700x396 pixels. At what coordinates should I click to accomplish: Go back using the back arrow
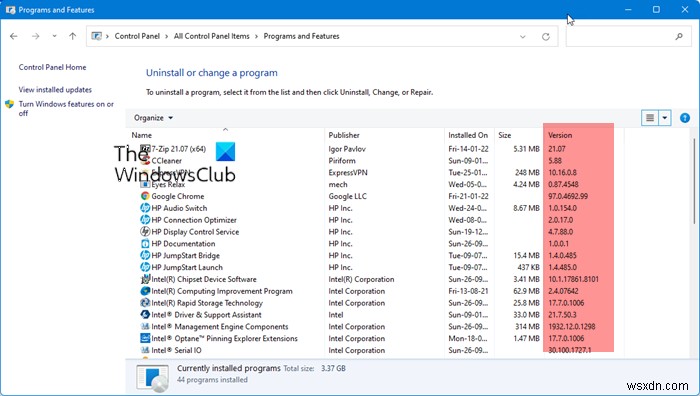tap(14, 36)
